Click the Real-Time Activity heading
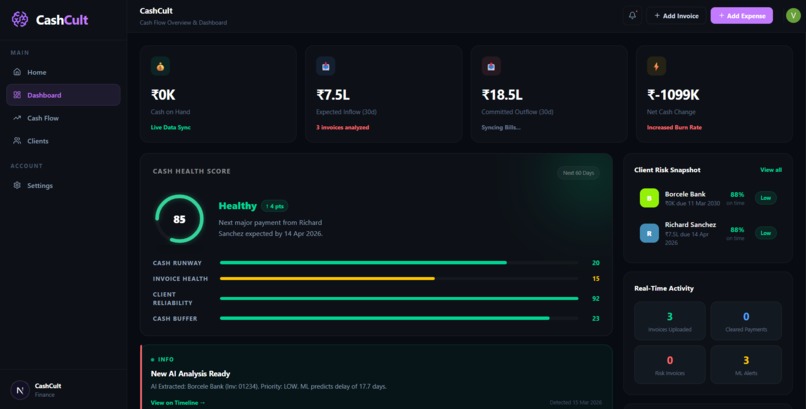Viewport: 806px width, 409px height. [664, 288]
